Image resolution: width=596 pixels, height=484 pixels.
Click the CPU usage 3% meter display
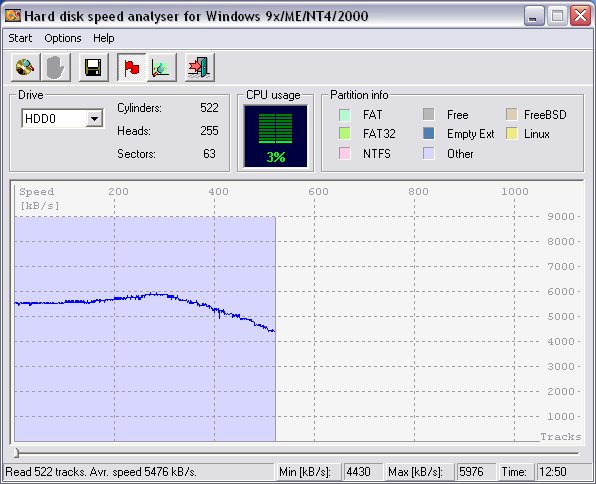(276, 136)
